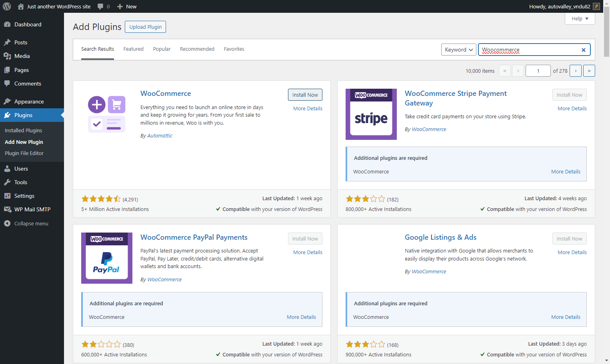Viewport: 610px width, 364px height.
Task: Click the plus New content icon
Action: (120, 6)
